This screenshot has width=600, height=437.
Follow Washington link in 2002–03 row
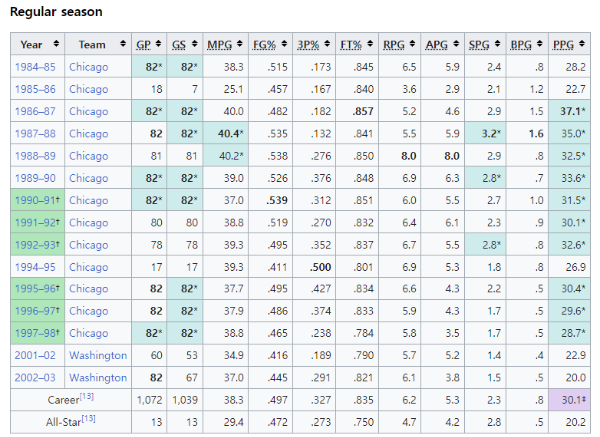[98, 378]
